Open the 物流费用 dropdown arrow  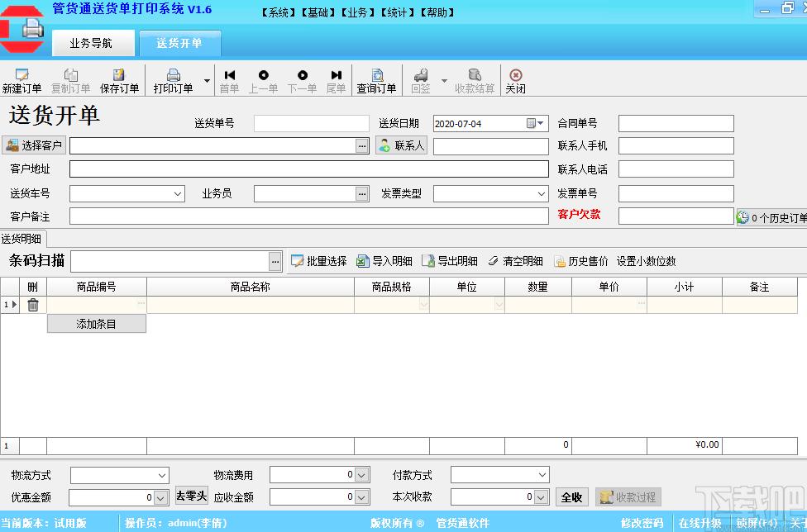pyautogui.click(x=362, y=475)
